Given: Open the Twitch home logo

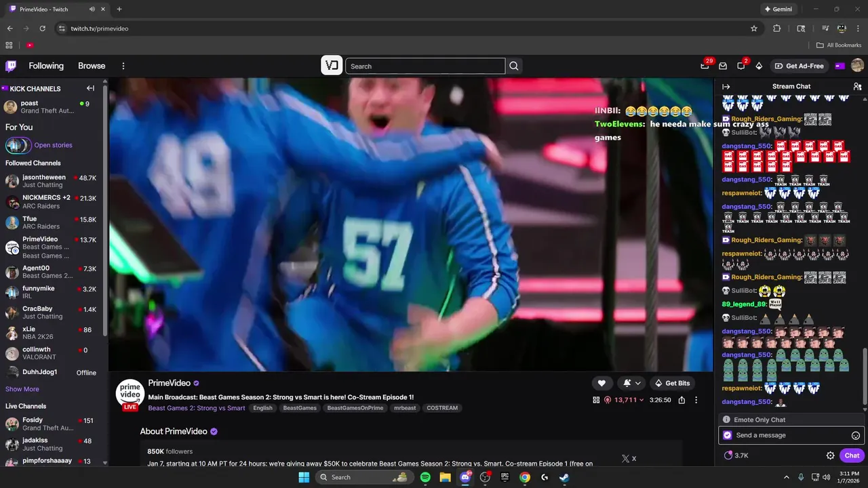Looking at the screenshot, I should click(11, 66).
